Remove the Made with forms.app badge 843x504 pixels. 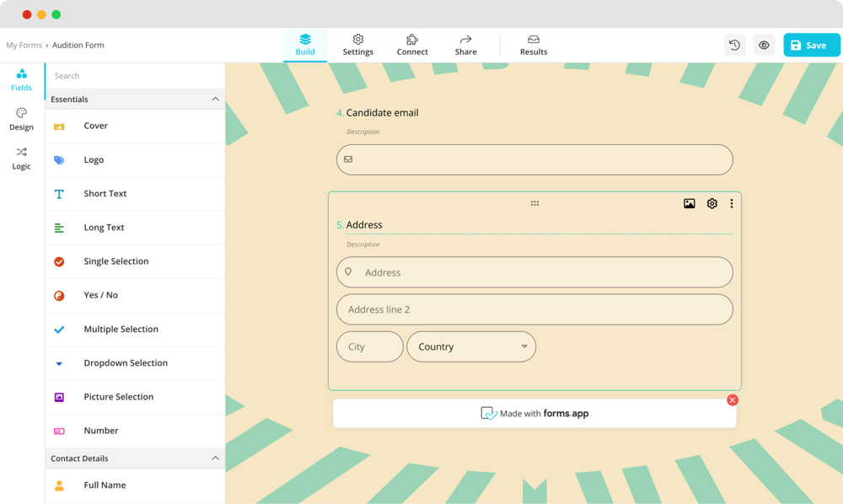click(x=732, y=400)
